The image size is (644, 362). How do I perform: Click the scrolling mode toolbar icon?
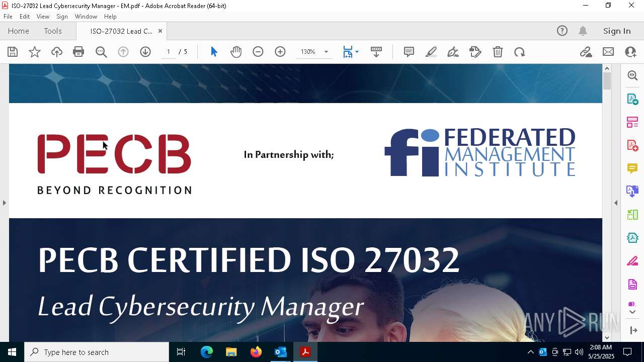click(x=376, y=52)
